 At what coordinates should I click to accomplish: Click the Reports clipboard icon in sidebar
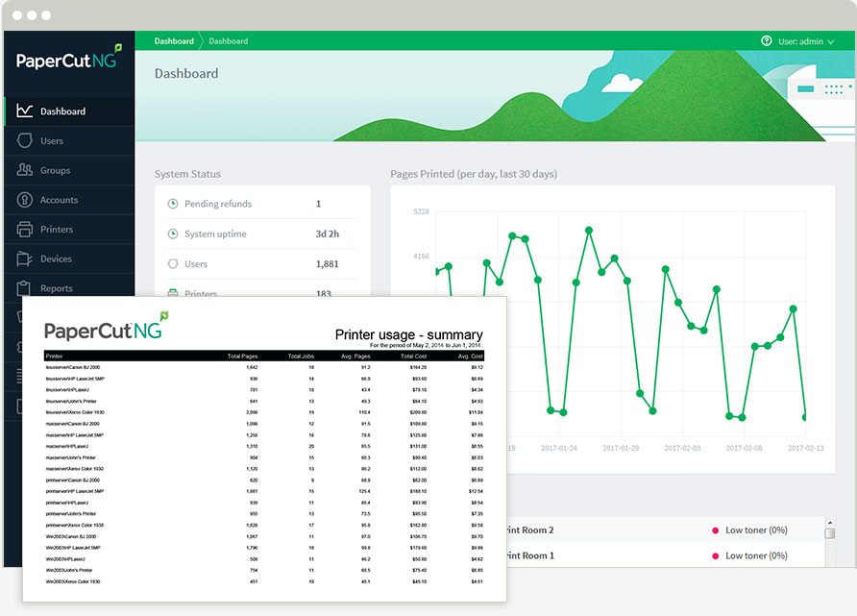point(25,288)
